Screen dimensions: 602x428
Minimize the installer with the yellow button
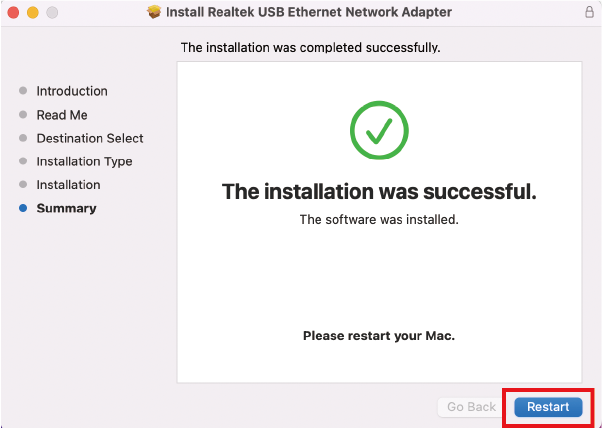pyautogui.click(x=32, y=12)
